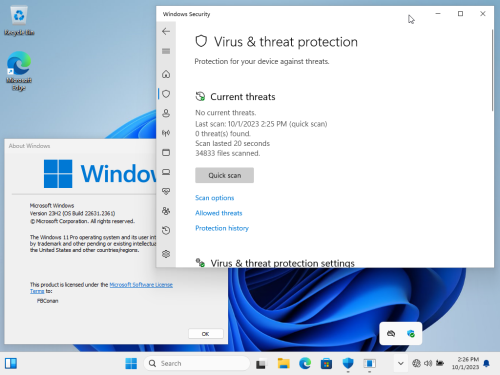Image resolution: width=500 pixels, height=375 pixels.
Task: Click Virus & threat protection settings heading
Action: [x=282, y=263]
